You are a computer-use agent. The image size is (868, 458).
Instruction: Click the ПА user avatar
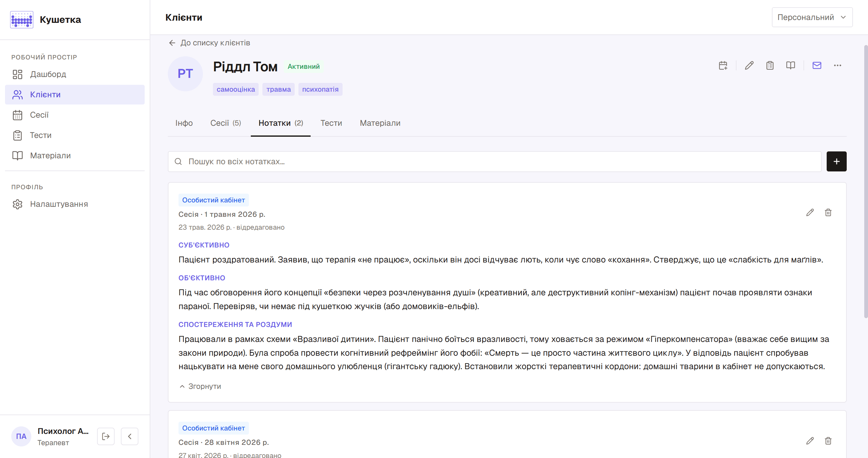(21, 436)
